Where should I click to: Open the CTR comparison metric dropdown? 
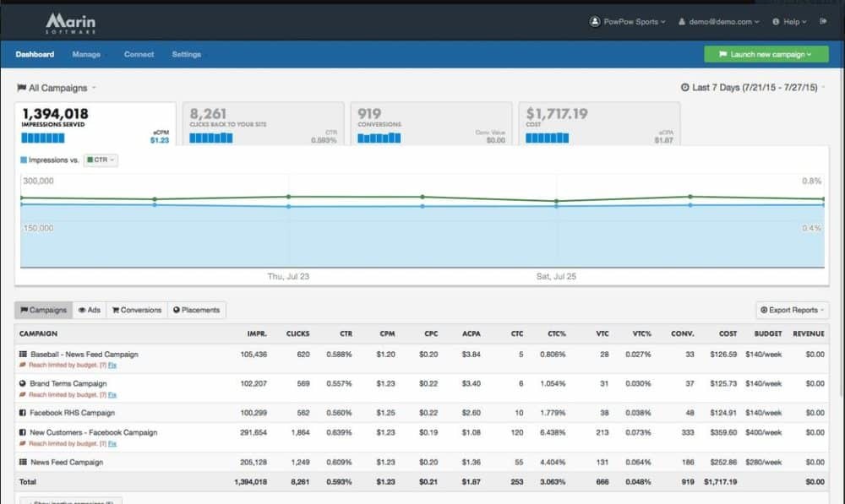point(101,160)
